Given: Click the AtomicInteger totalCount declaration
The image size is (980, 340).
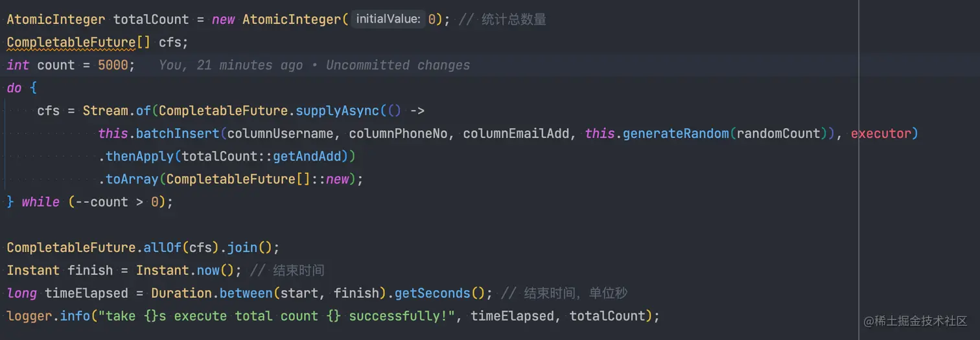Looking at the screenshot, I should 150,19.
